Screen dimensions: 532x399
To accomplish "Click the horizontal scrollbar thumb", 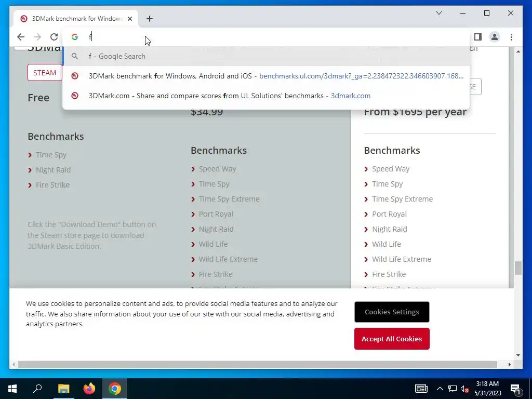I will [x=258, y=364].
